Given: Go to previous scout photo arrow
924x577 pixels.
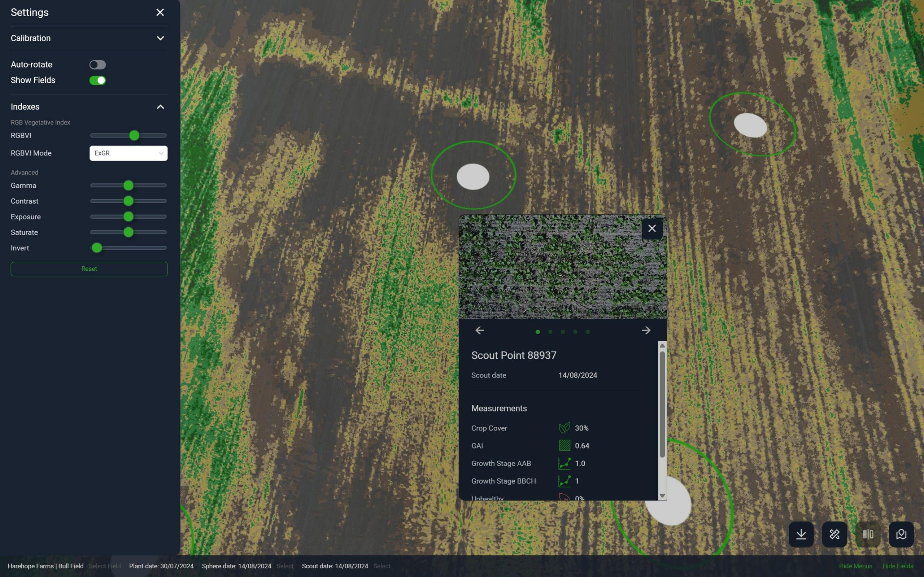Looking at the screenshot, I should coord(480,331).
